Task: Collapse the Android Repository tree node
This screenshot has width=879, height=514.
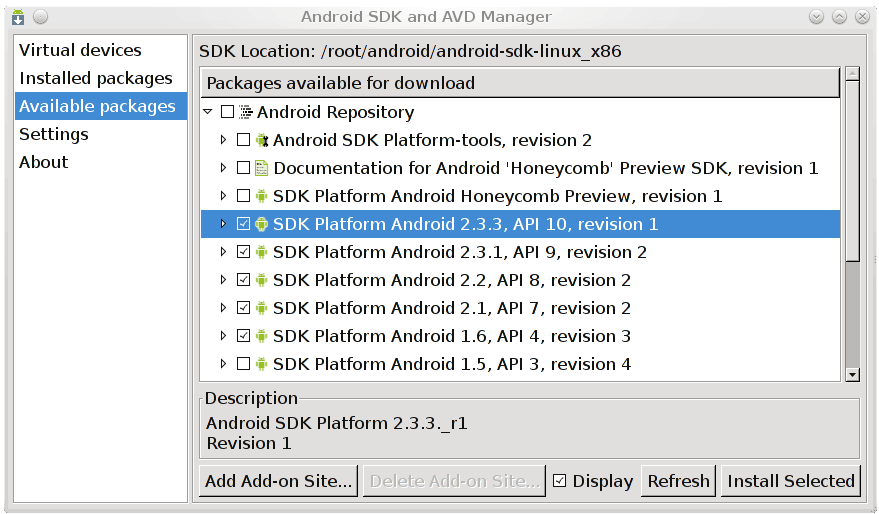Action: 208,112
